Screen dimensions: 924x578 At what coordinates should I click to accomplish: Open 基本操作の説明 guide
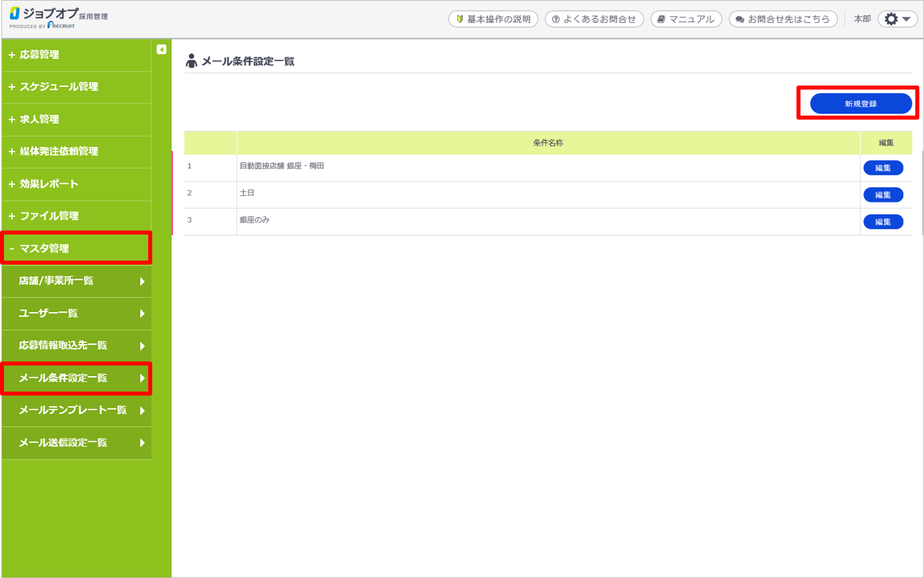click(x=493, y=19)
